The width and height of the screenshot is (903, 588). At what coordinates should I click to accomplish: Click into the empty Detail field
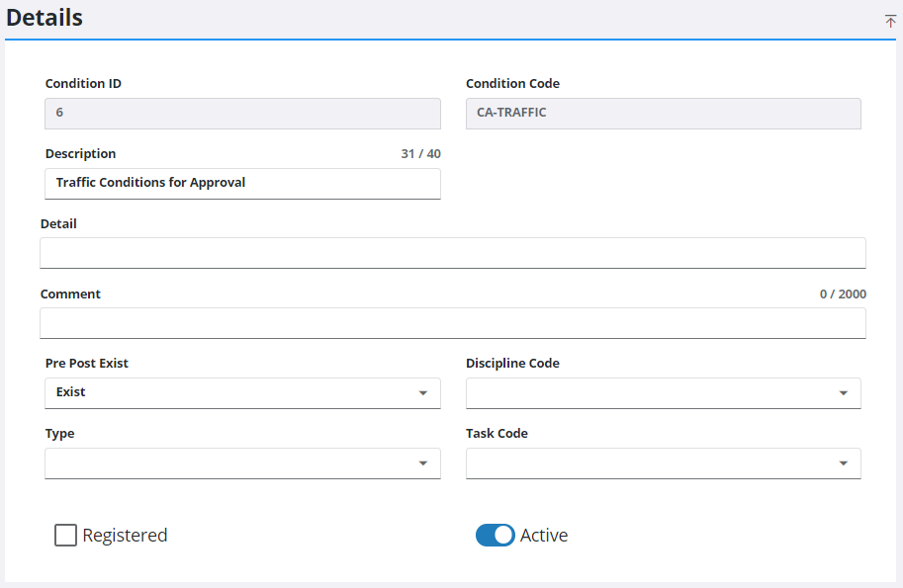click(x=452, y=253)
